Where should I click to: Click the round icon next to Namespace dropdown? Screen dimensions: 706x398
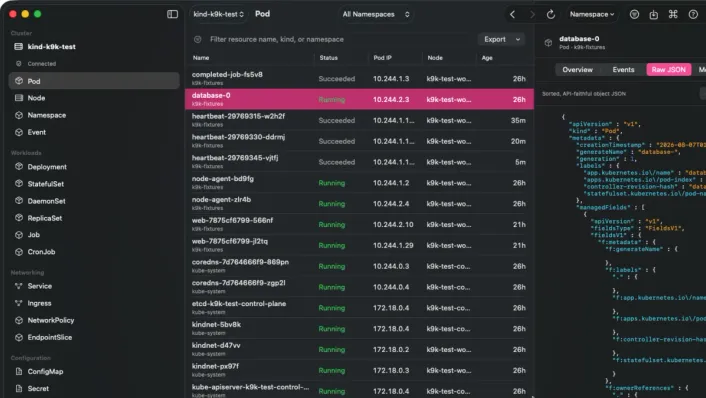coord(634,14)
